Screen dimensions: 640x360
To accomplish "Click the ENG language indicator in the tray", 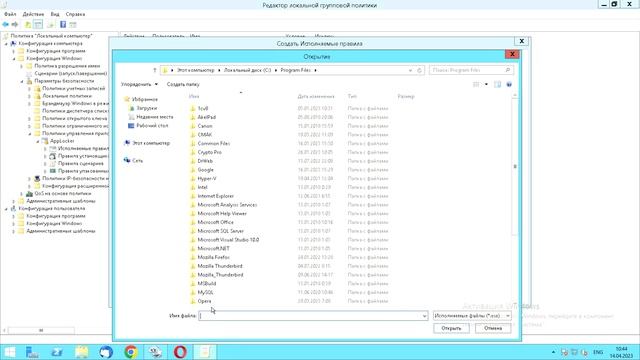I will point(598,352).
